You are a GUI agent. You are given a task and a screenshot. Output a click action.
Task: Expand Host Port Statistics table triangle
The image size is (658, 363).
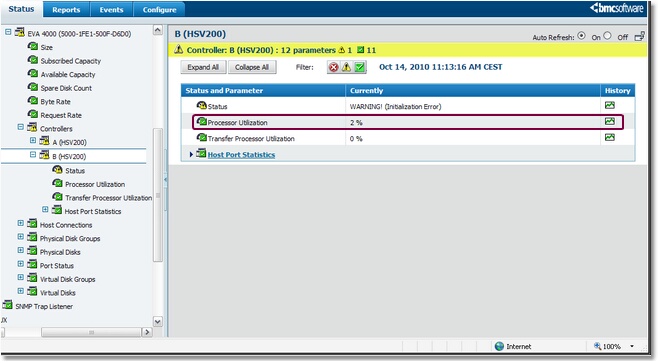191,154
